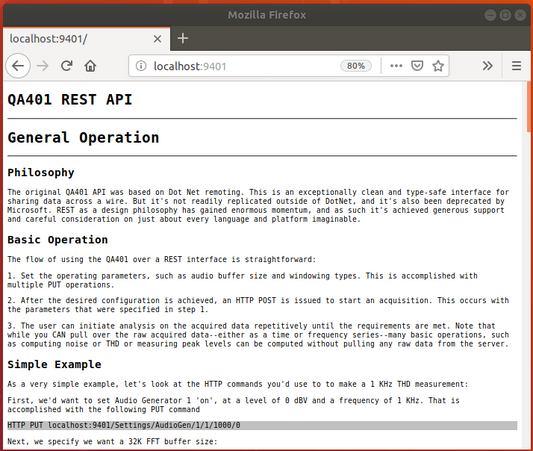
Task: Show site information icon in address bar
Action: coord(141,66)
